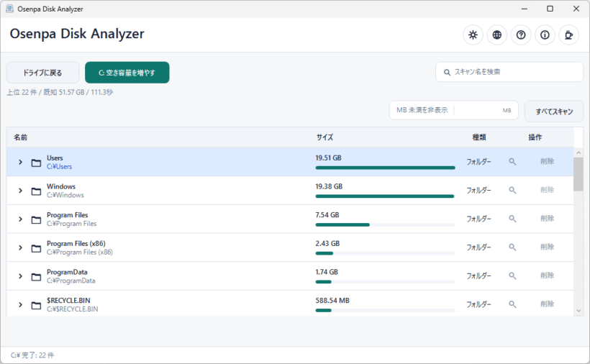
Task: Close the Osenpa Disk Analyzer window
Action: pos(576,9)
